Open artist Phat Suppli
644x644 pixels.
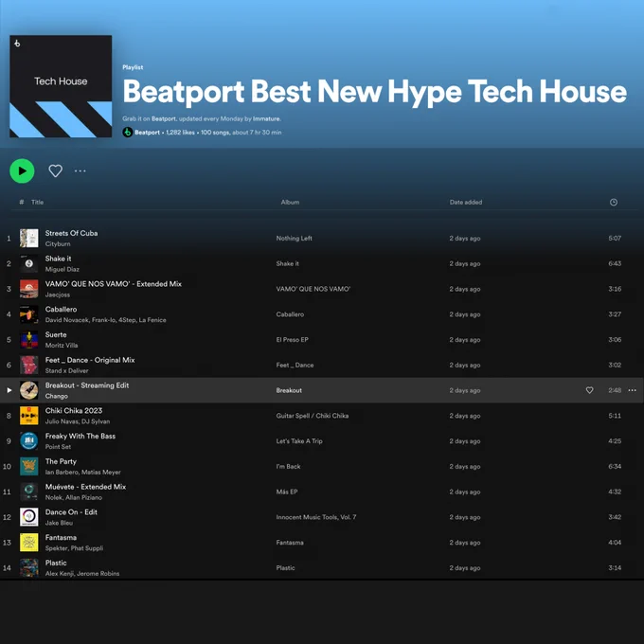tap(87, 548)
